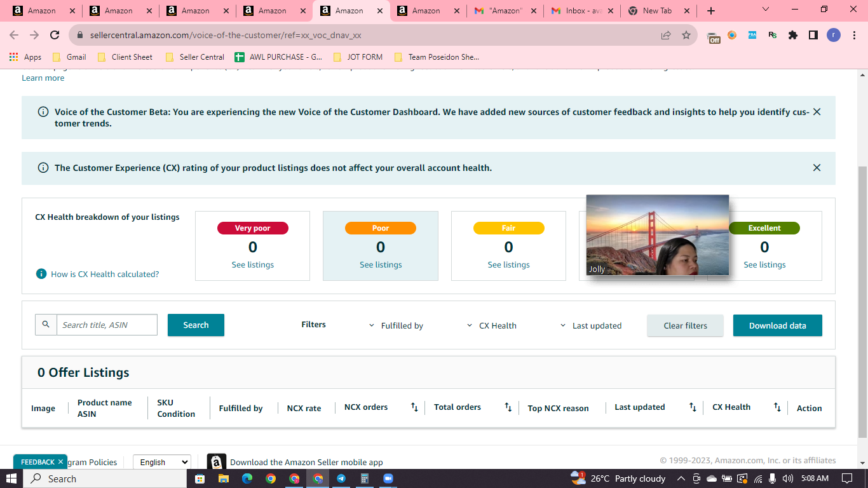Open the AWL PURCHASE sheet bookmark

pyautogui.click(x=278, y=57)
